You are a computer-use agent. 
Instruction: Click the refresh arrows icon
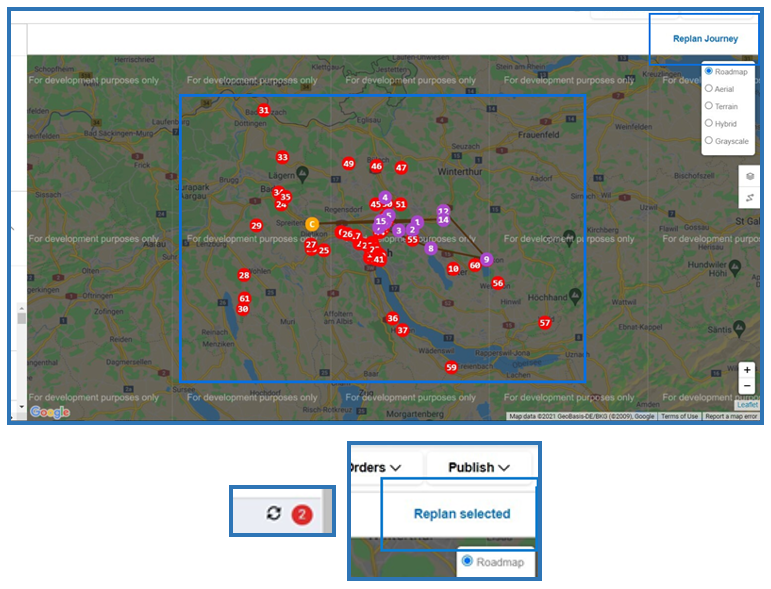coord(274,513)
